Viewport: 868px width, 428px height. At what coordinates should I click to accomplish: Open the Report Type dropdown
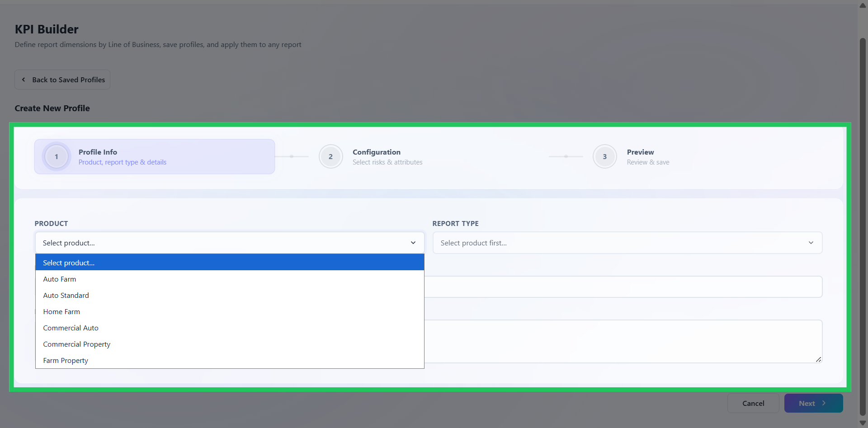tap(627, 243)
